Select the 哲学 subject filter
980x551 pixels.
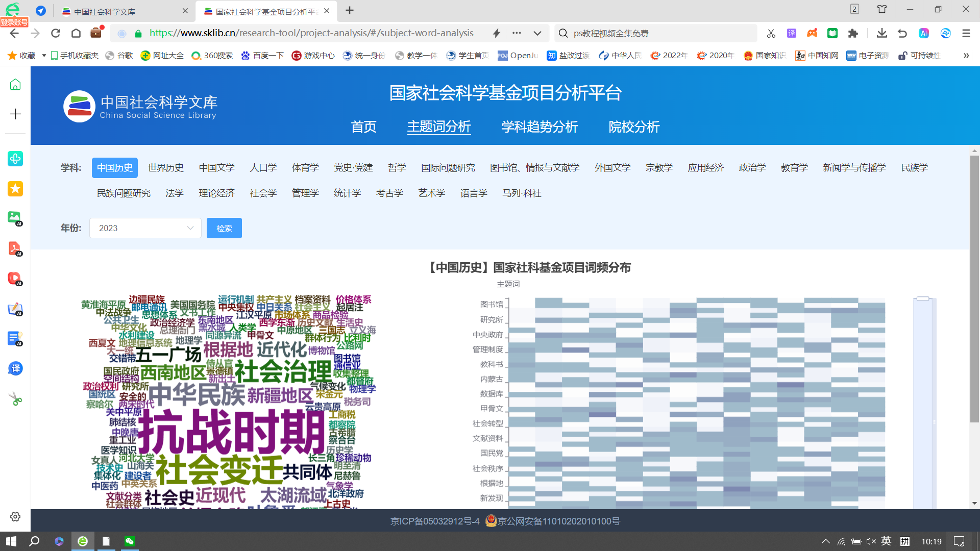(397, 168)
